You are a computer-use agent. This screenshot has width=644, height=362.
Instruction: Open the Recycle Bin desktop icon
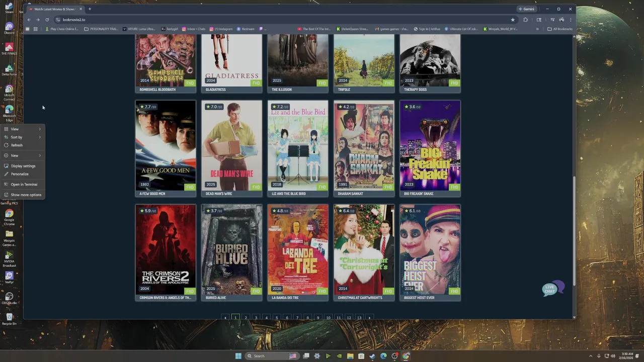[9, 319]
